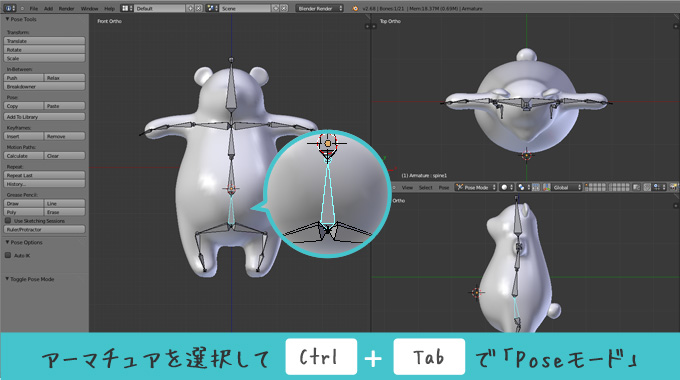Click the Scene name field

pyautogui.click(x=246, y=8)
